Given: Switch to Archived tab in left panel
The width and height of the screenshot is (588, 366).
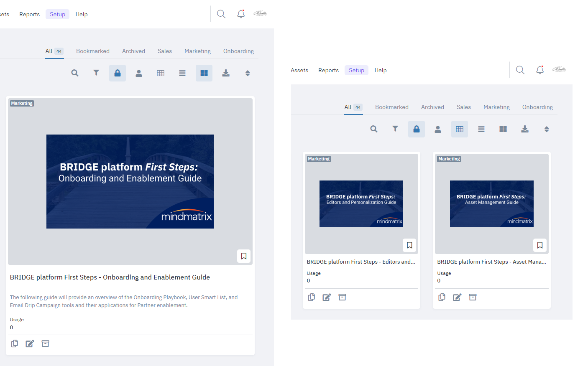Looking at the screenshot, I should (x=134, y=51).
